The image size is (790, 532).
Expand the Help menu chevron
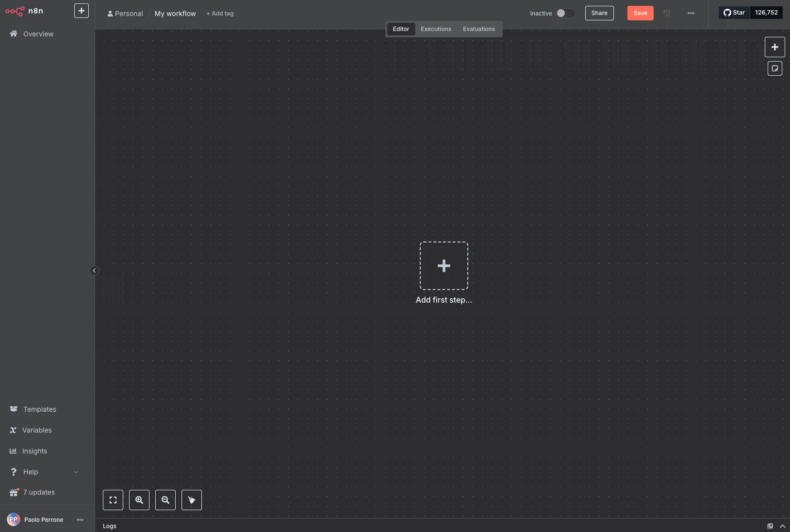point(76,472)
